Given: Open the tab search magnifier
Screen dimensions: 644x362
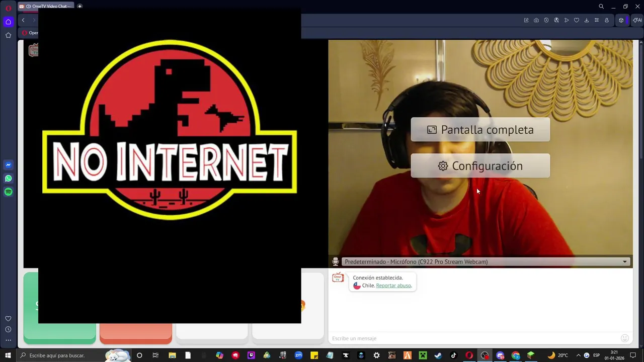Looking at the screenshot, I should 601,7.
